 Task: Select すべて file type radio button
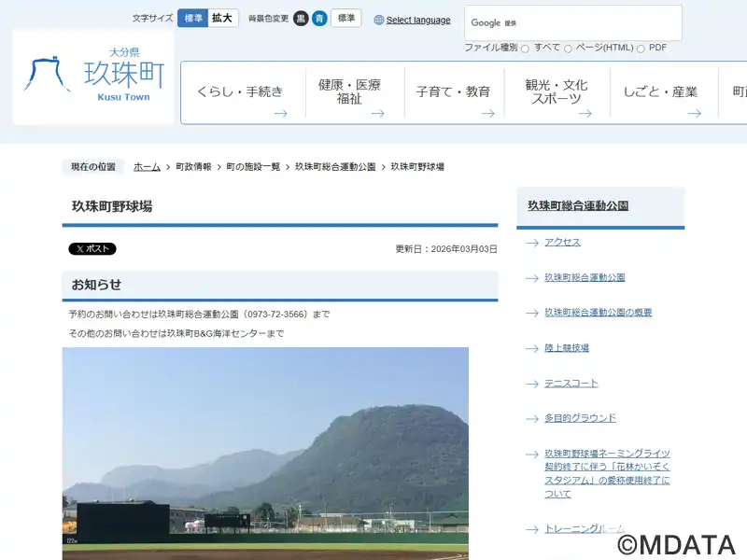point(525,49)
